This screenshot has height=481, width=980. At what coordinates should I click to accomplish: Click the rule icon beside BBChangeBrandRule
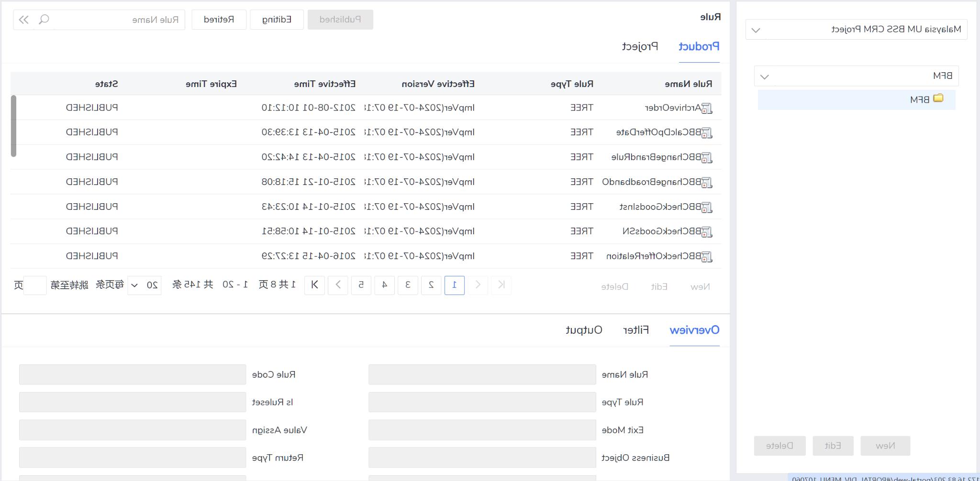(x=707, y=158)
